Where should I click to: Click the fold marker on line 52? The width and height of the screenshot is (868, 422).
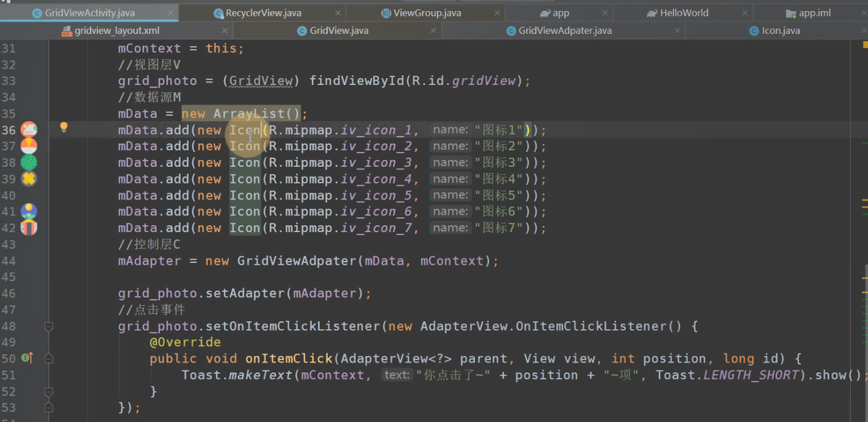(49, 391)
